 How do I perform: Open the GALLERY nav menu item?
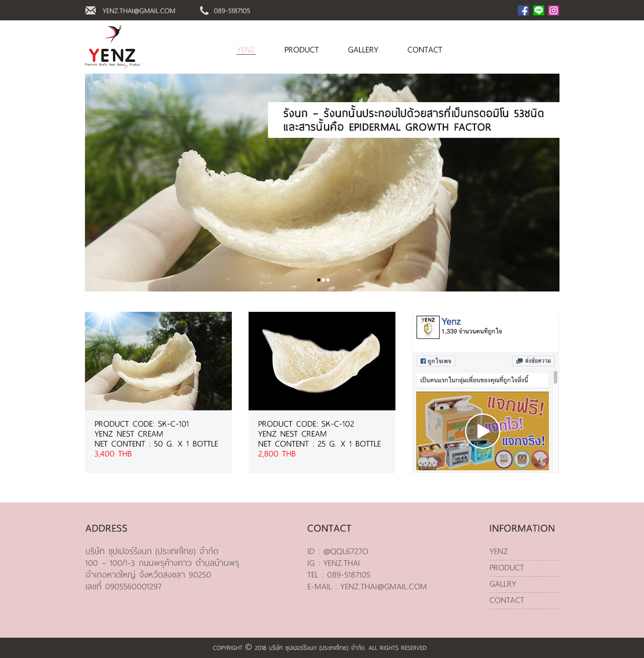pyautogui.click(x=363, y=50)
